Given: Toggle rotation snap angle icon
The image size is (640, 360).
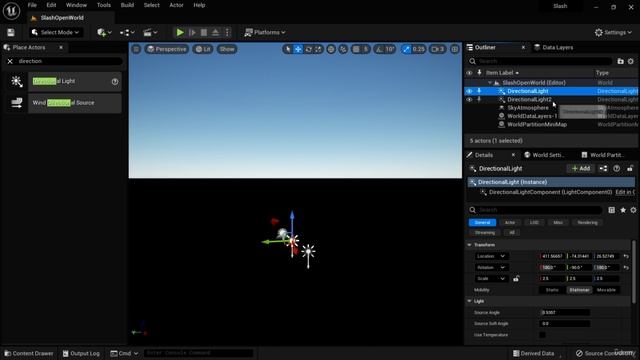Looking at the screenshot, I should click(x=379, y=49).
